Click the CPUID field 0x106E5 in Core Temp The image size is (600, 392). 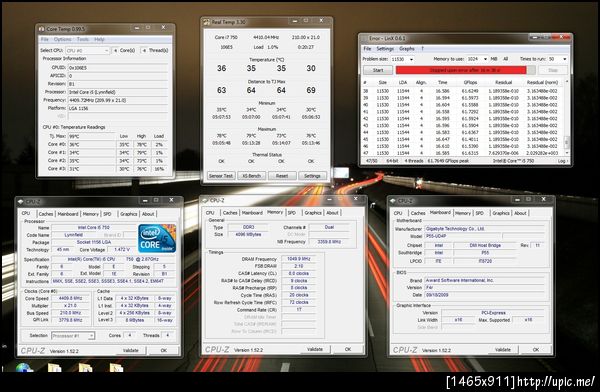pos(118,67)
